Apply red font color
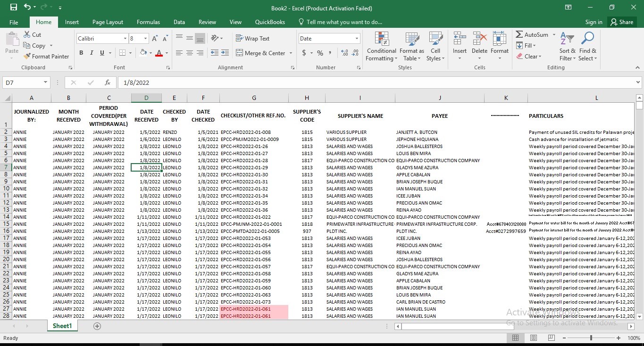 click(159, 53)
